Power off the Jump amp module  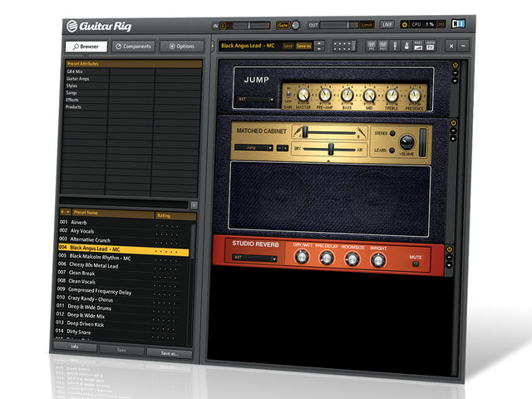(x=455, y=65)
